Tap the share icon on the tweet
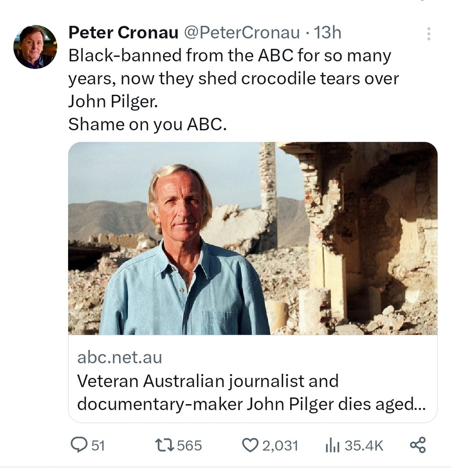Viewport: 451px width, 476px height. tap(418, 445)
